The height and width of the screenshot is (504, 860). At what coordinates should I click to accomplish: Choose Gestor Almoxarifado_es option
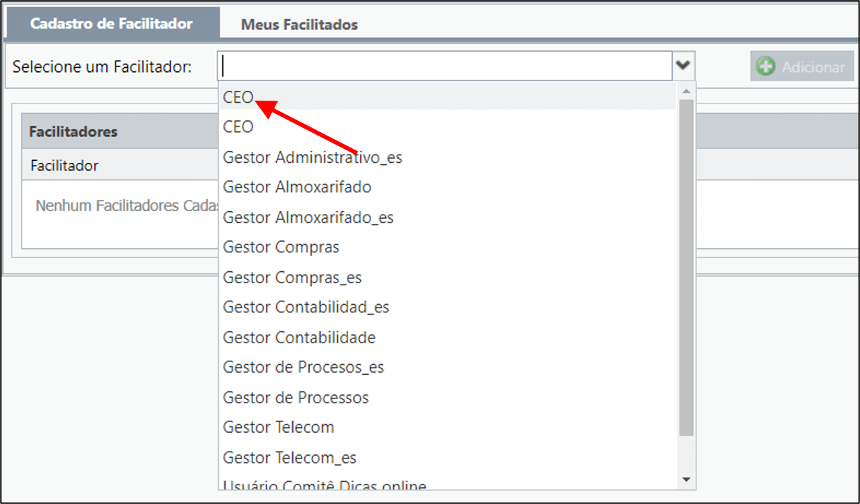[x=447, y=217]
